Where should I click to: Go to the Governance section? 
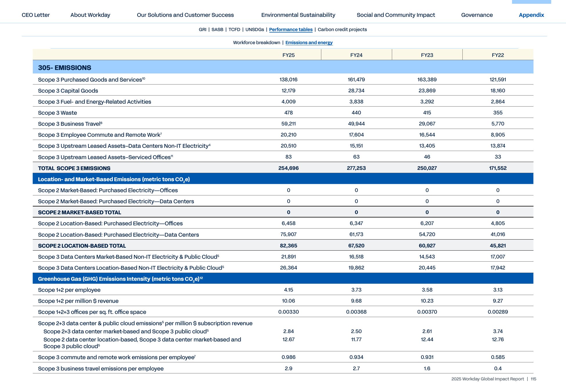point(477,15)
